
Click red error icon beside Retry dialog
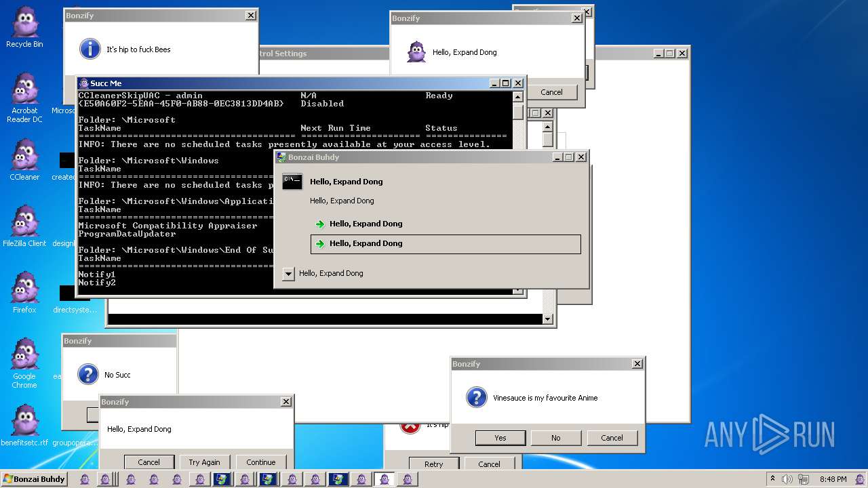pos(410,426)
